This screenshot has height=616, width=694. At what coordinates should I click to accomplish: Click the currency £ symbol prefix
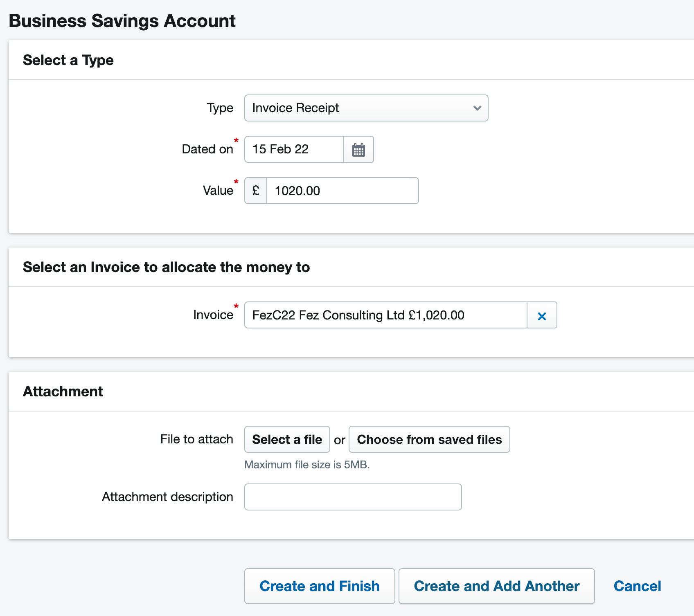[x=255, y=191]
